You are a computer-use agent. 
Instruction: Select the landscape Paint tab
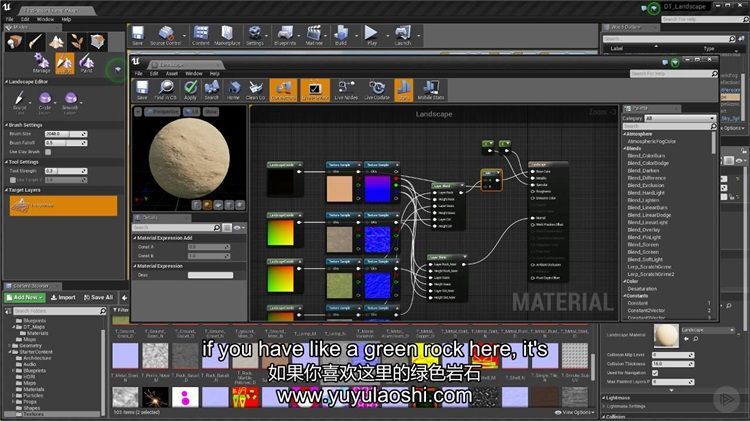[87, 64]
